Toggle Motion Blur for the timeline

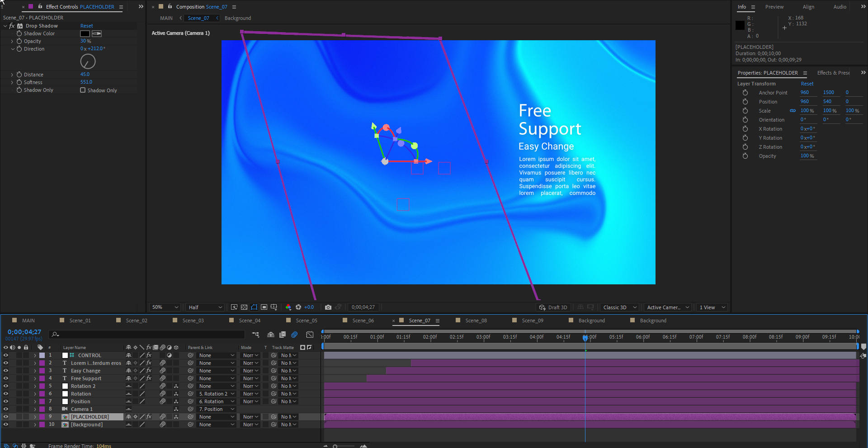[x=294, y=335]
